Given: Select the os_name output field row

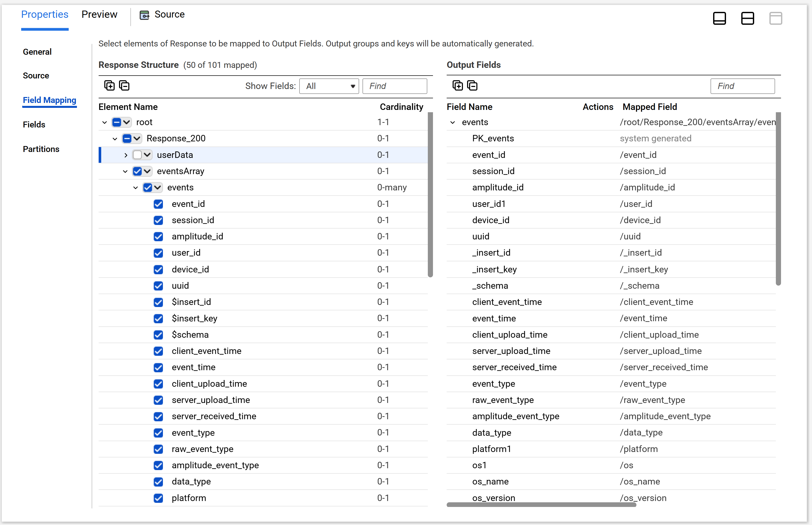Looking at the screenshot, I should (x=611, y=482).
